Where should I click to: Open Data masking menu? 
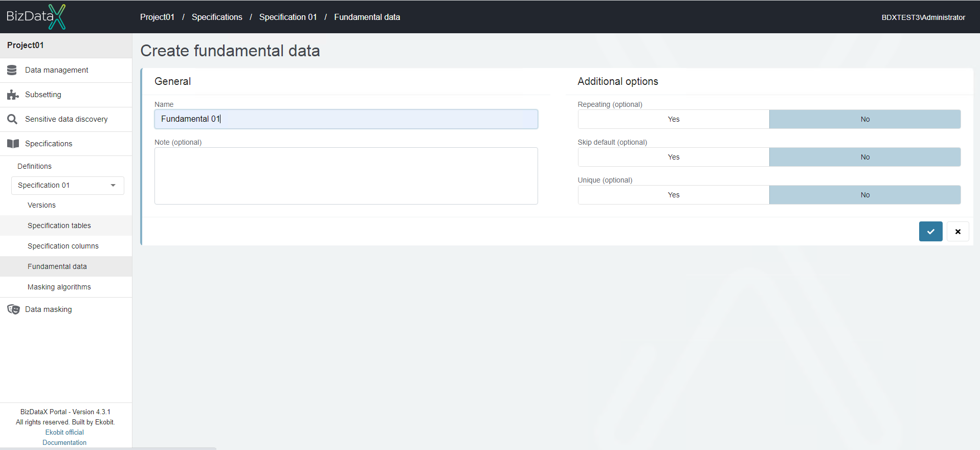coord(66,309)
